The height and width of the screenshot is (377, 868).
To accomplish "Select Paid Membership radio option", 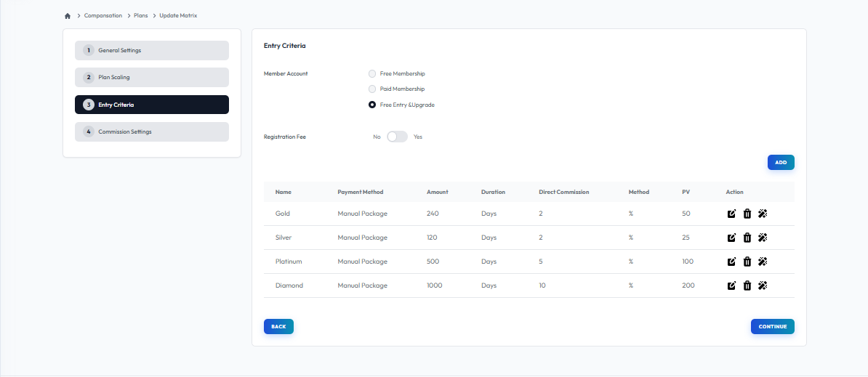I will coord(372,89).
